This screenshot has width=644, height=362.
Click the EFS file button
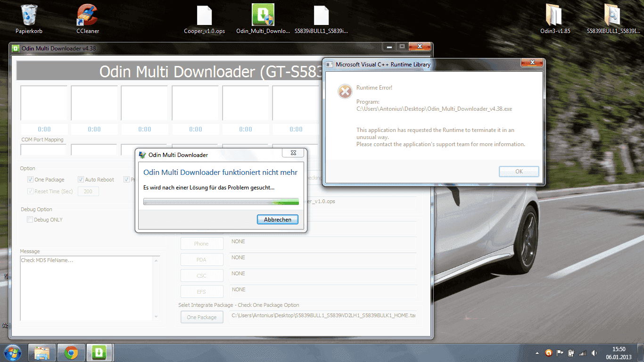201,292
